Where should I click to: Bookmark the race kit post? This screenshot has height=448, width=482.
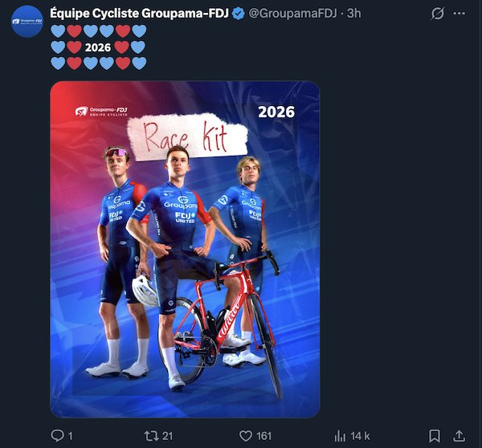[435, 436]
